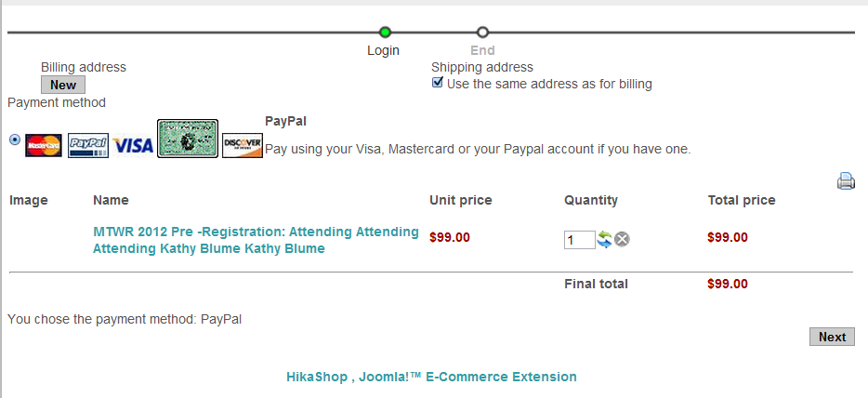The image size is (868, 398).
Task: Uncheck 'Use the same address as for billing'
Action: click(x=439, y=83)
